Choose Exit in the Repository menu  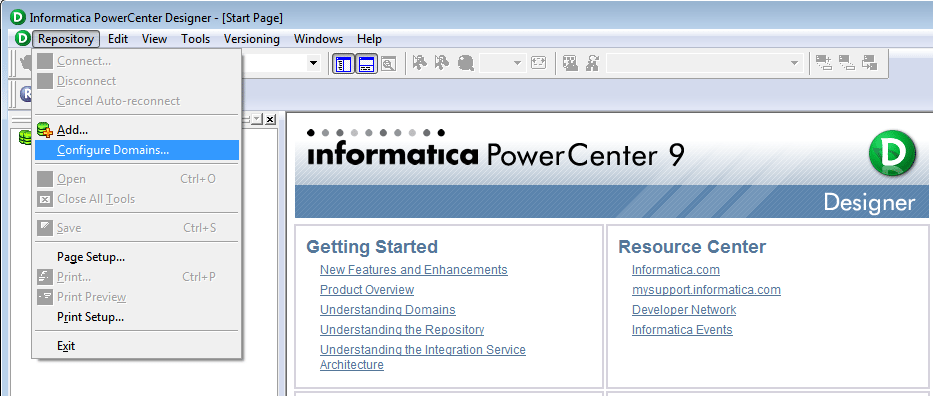[137, 345]
